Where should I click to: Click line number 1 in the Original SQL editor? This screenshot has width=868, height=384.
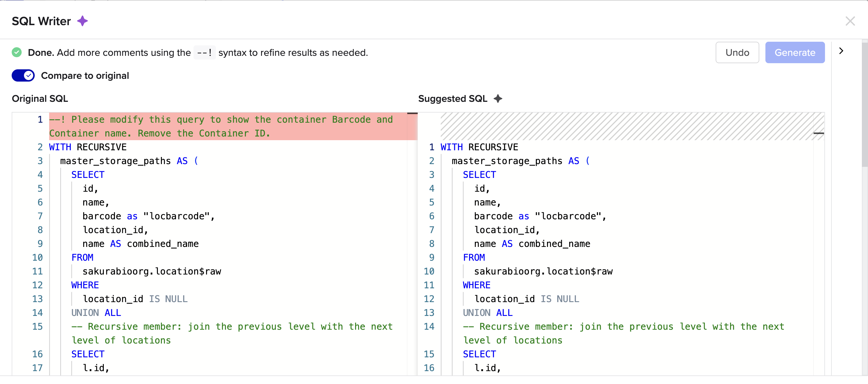click(x=40, y=120)
